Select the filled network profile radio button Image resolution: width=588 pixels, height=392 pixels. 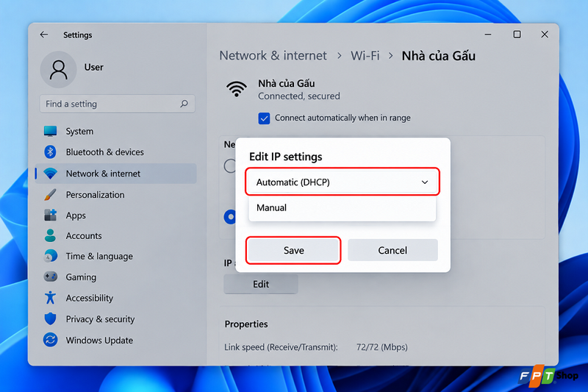[229, 217]
